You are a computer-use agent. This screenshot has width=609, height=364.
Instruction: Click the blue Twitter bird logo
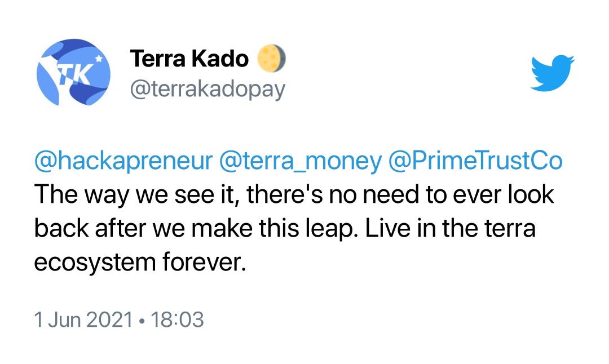pyautogui.click(x=552, y=73)
